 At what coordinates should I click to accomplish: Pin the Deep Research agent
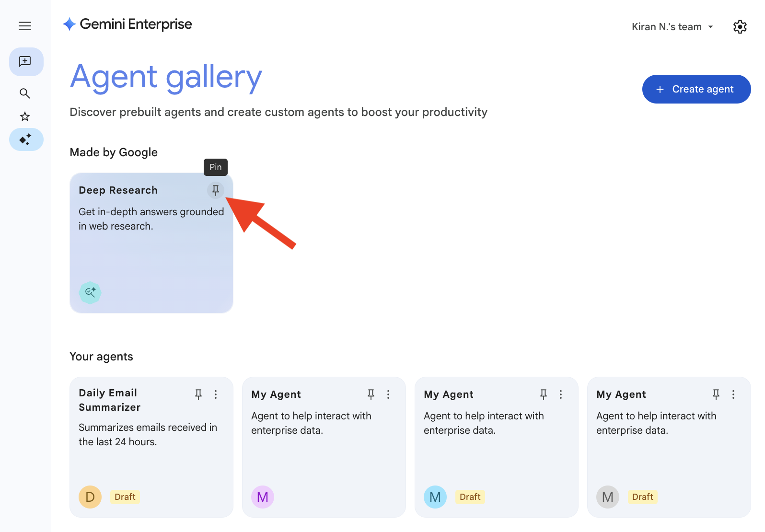[x=216, y=190]
